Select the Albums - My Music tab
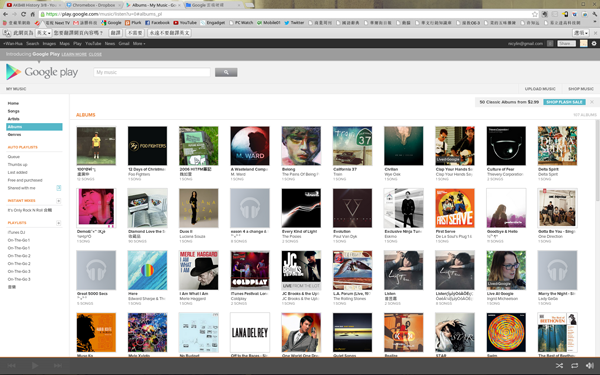 [152, 5]
